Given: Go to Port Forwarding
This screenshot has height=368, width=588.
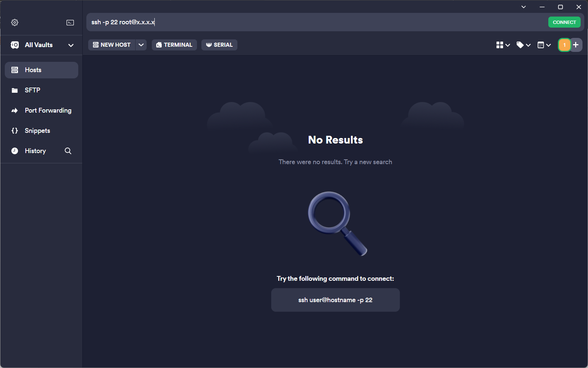Looking at the screenshot, I should click(48, 110).
